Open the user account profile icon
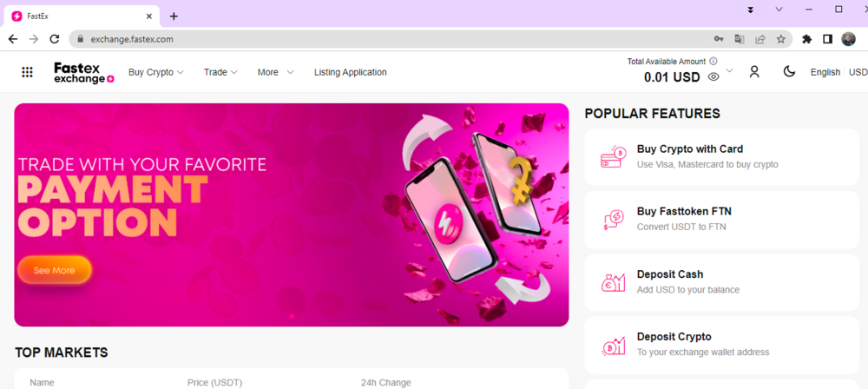868x389 pixels. 754,71
